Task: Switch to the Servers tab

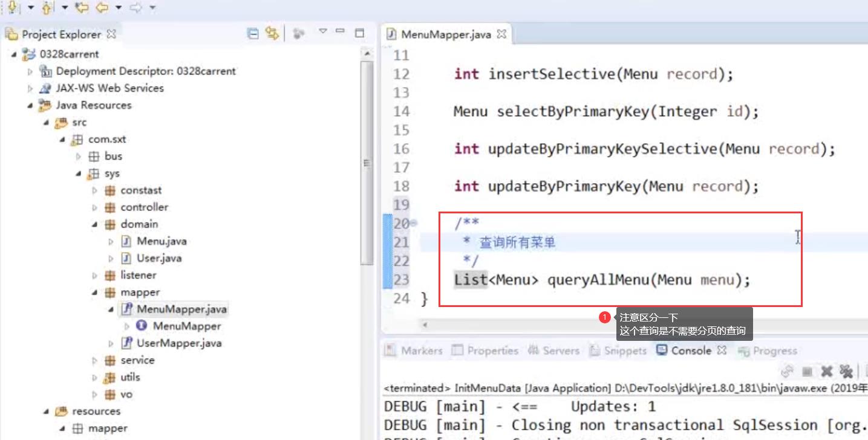Action: (x=553, y=351)
